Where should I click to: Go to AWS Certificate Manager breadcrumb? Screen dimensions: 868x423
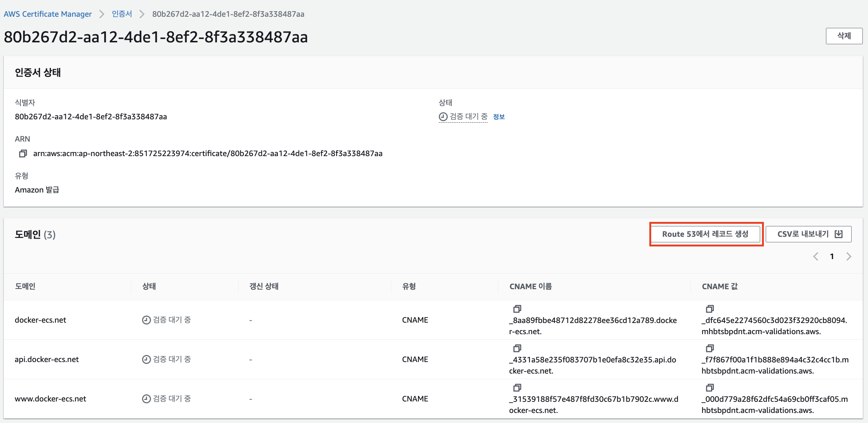click(48, 14)
